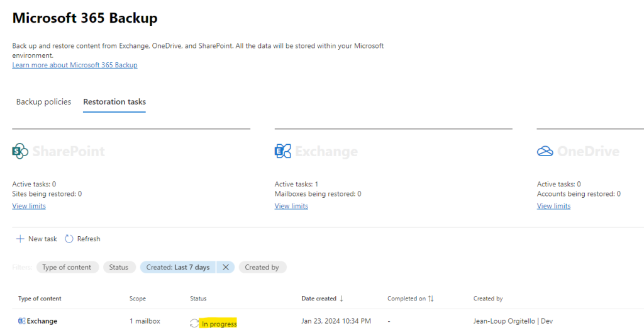
Task: Click the plus icon for New task
Action: (19, 239)
